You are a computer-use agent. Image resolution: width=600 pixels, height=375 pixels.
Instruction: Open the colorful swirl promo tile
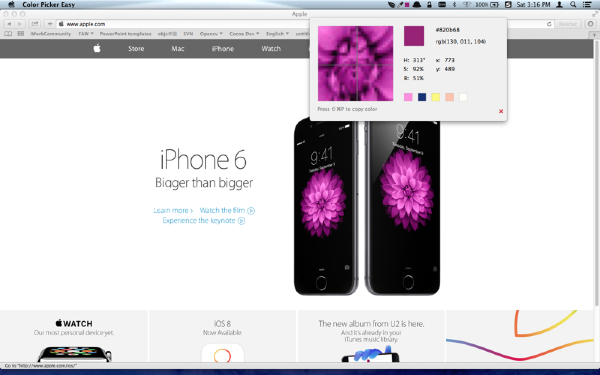(520, 337)
